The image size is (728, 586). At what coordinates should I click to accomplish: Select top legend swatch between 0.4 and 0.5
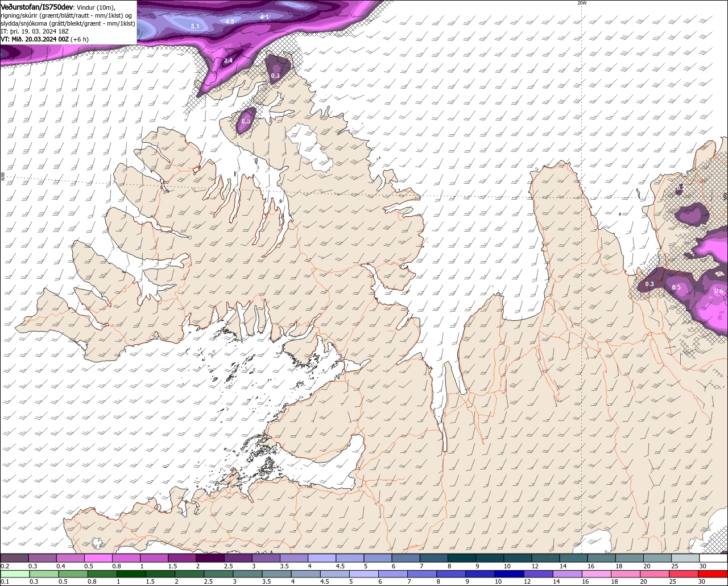[71, 558]
